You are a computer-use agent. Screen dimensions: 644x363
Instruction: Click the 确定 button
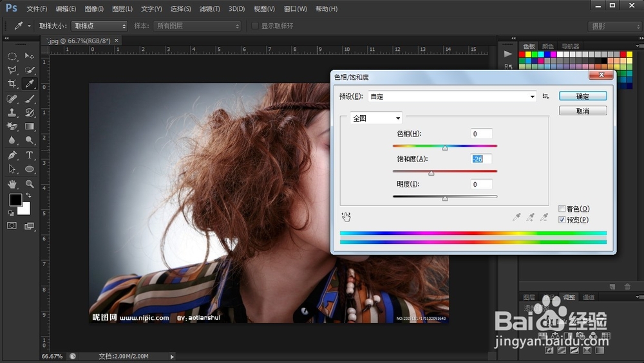tap(583, 96)
